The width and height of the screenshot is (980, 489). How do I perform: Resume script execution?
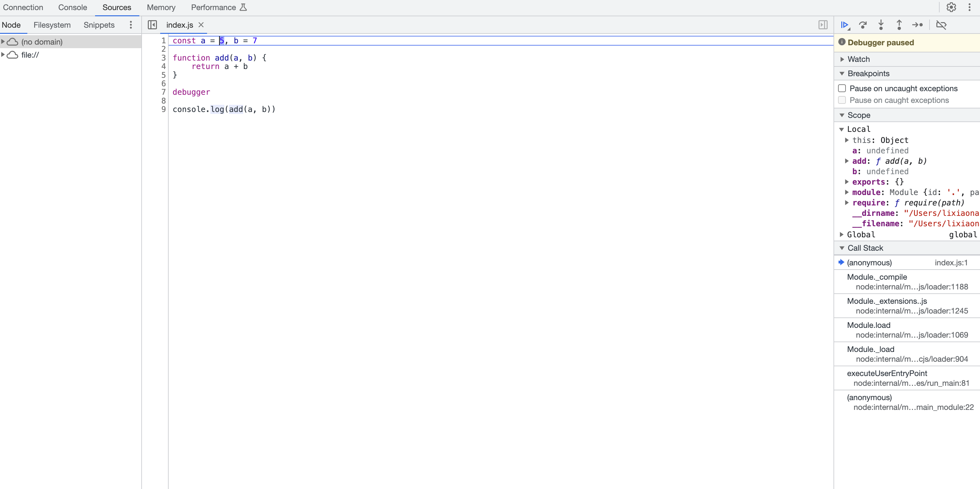[845, 25]
